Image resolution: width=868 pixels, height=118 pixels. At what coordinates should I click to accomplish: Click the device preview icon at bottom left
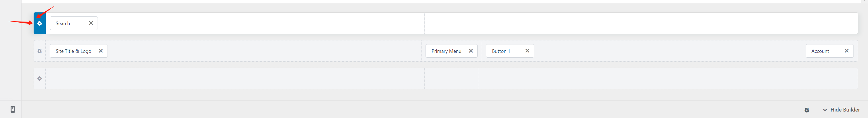click(13, 109)
